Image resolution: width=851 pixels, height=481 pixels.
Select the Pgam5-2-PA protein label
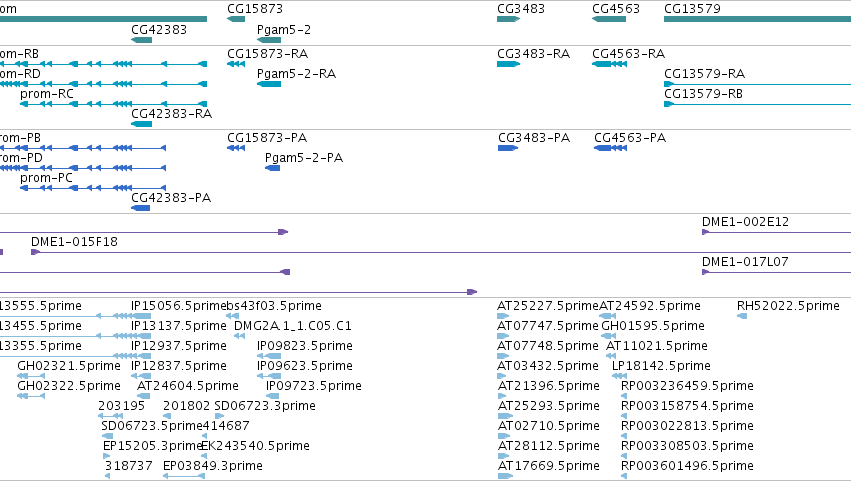pos(304,158)
